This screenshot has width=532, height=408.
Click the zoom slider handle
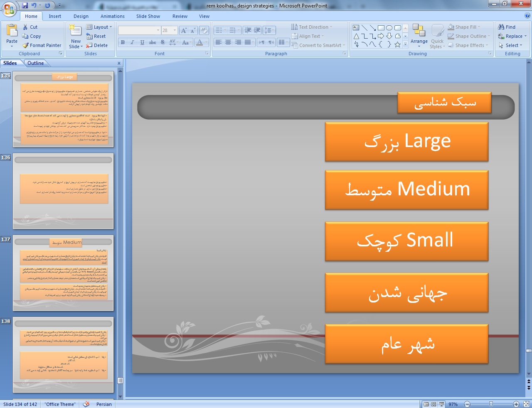point(491,404)
